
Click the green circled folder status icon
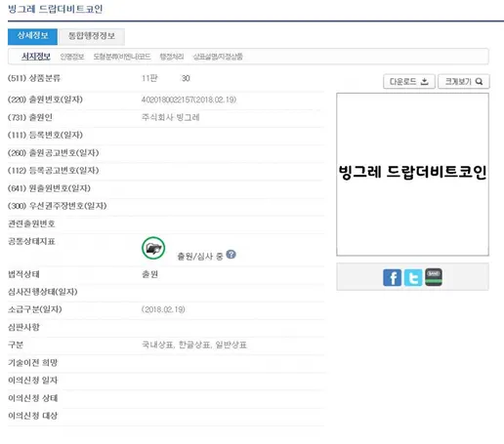tap(153, 248)
